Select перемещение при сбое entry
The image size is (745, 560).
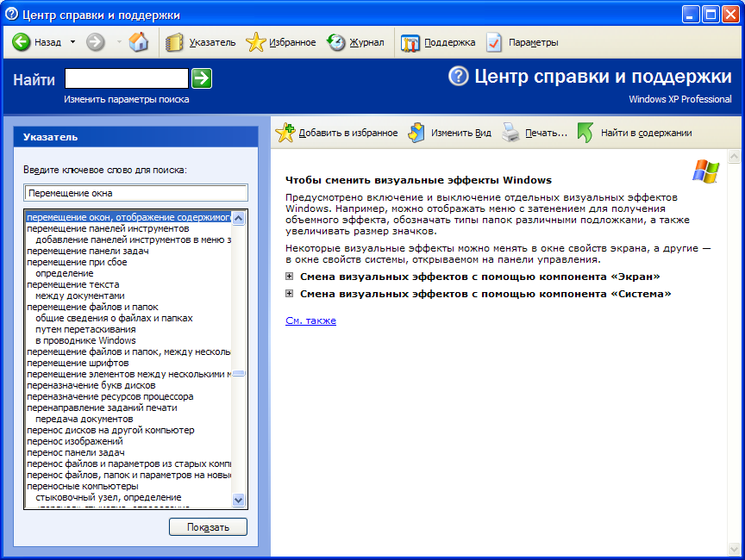(x=77, y=262)
